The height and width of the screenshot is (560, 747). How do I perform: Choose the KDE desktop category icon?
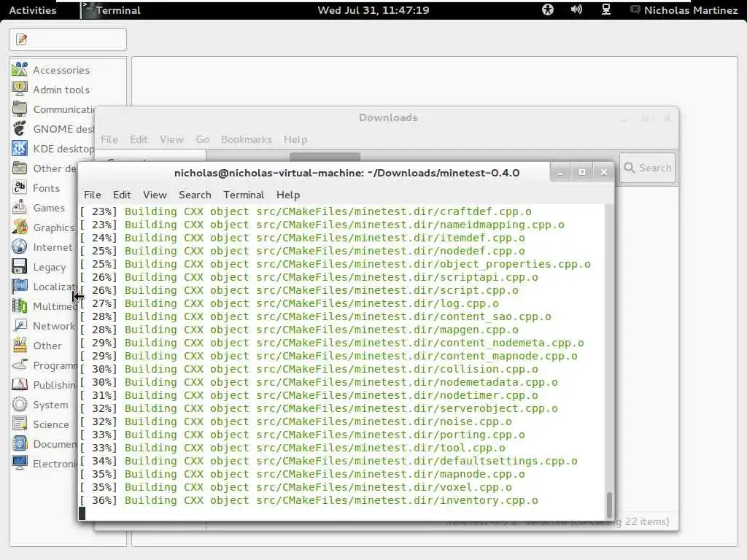[x=20, y=149]
